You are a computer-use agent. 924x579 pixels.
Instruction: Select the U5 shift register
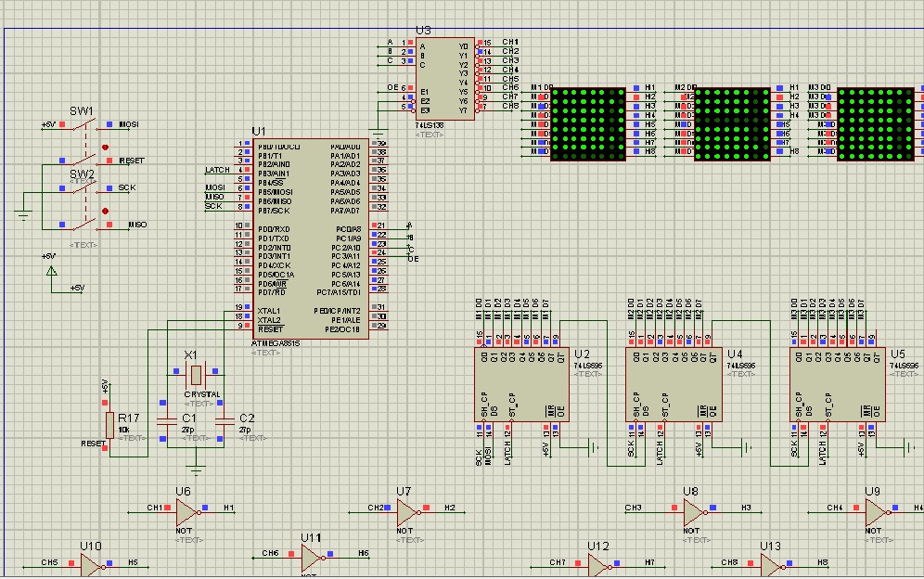pyautogui.click(x=838, y=385)
